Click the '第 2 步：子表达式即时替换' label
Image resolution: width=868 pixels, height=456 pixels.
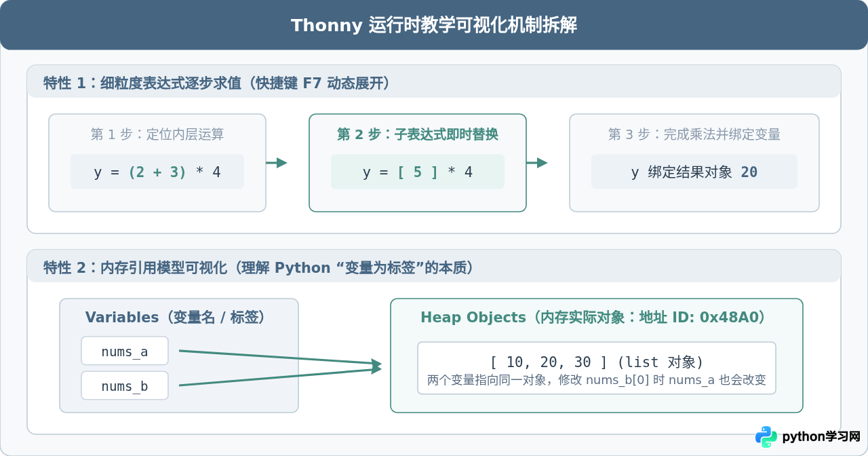pos(418,134)
